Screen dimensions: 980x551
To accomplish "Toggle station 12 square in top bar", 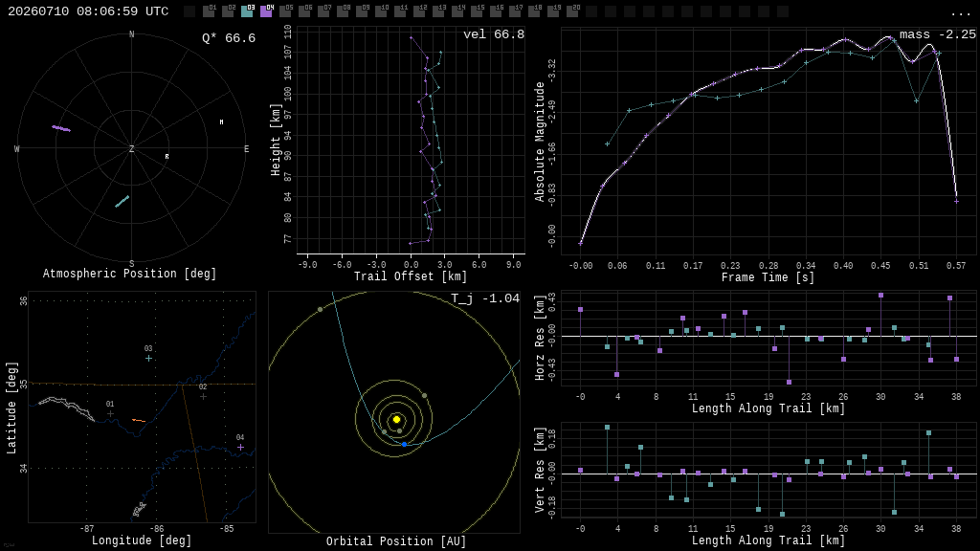I will [419, 11].
